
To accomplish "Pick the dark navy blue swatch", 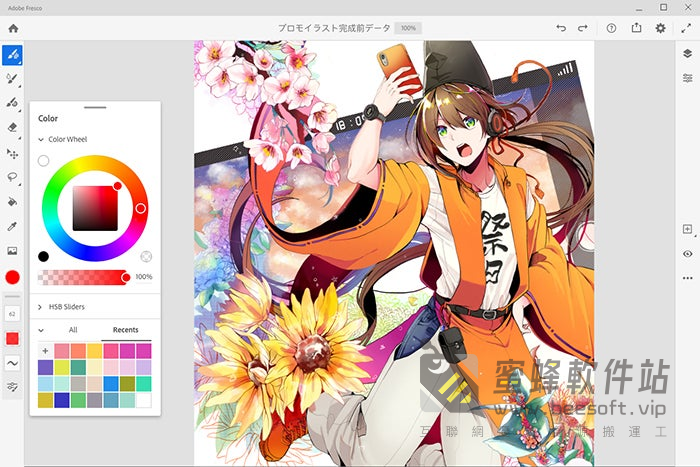I will click(62, 400).
